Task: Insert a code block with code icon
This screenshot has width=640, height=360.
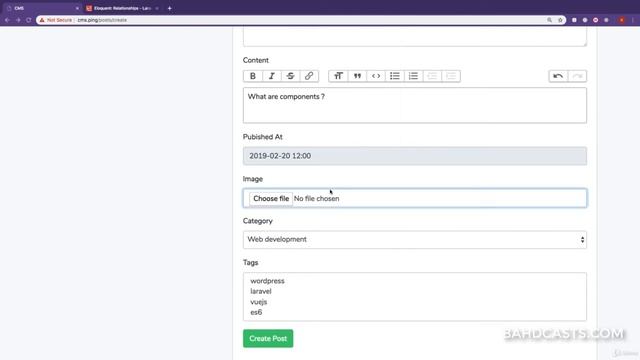Action: pyautogui.click(x=376, y=76)
